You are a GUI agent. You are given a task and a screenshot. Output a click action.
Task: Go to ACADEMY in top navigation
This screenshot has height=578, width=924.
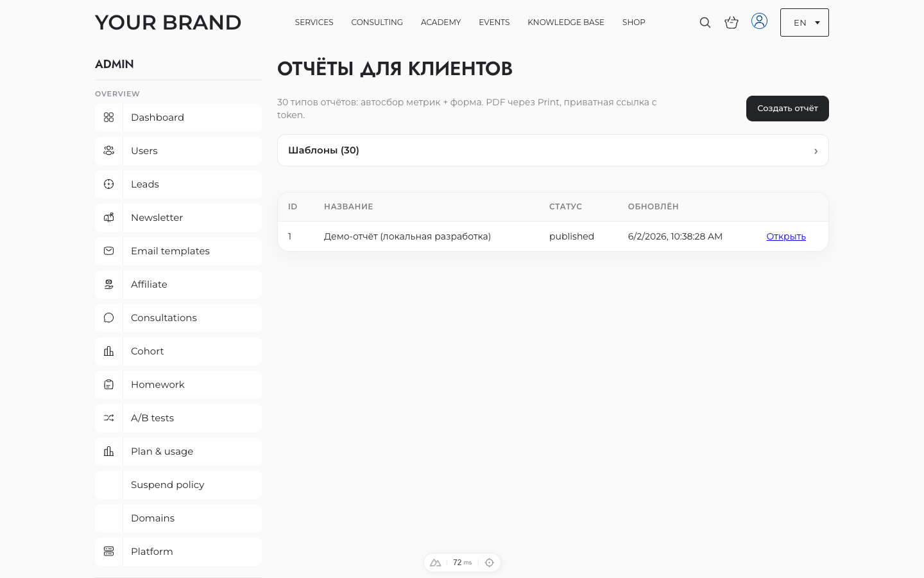(441, 22)
